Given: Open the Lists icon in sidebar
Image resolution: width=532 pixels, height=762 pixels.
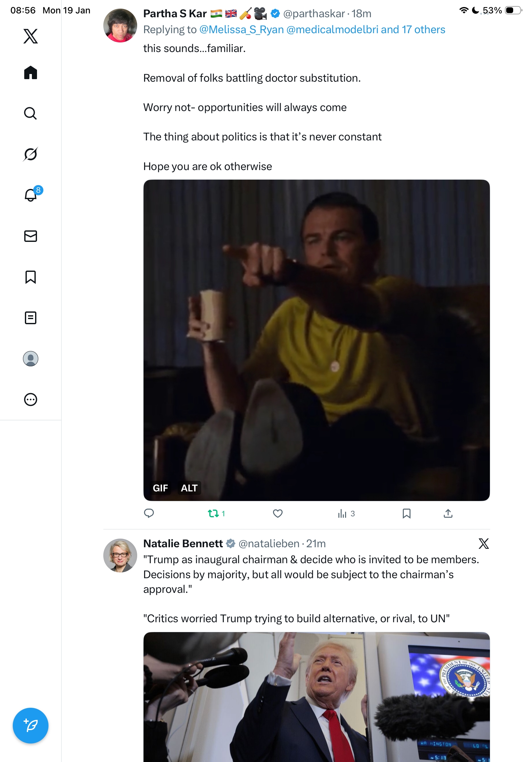Looking at the screenshot, I should click(31, 317).
